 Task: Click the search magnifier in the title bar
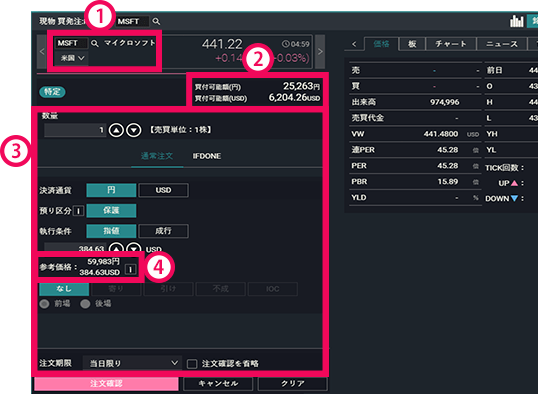(x=156, y=21)
